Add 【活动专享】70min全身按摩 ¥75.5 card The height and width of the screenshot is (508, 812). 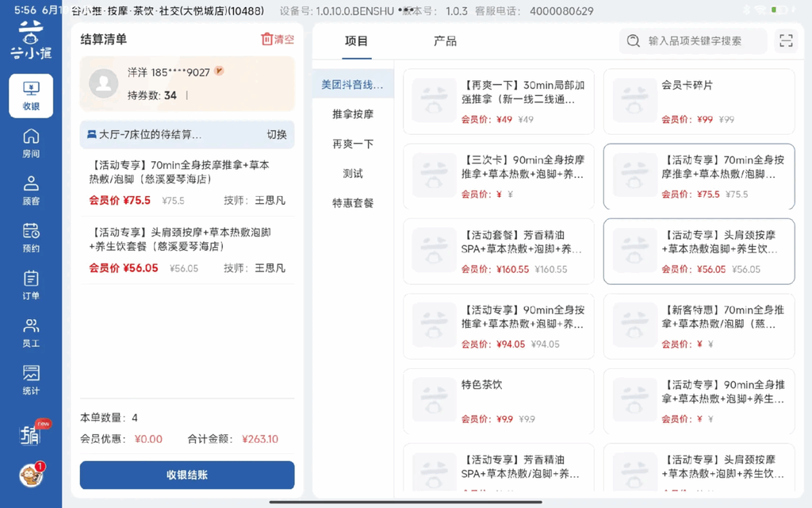pyautogui.click(x=699, y=176)
